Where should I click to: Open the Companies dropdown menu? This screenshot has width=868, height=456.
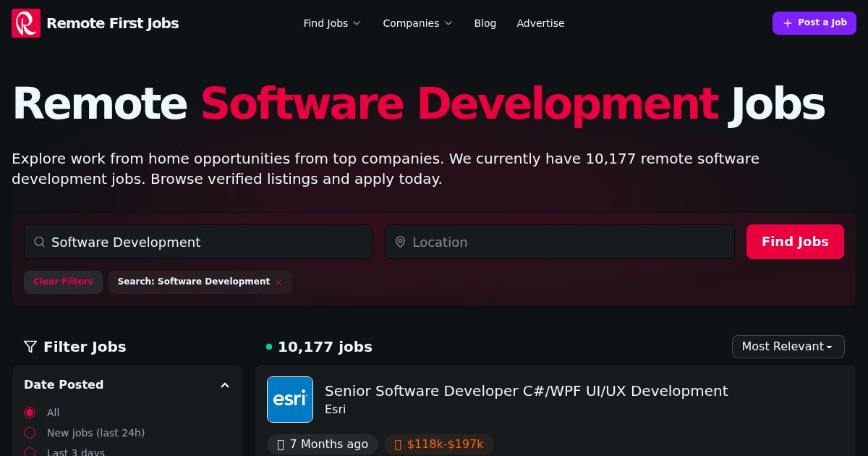pos(417,23)
